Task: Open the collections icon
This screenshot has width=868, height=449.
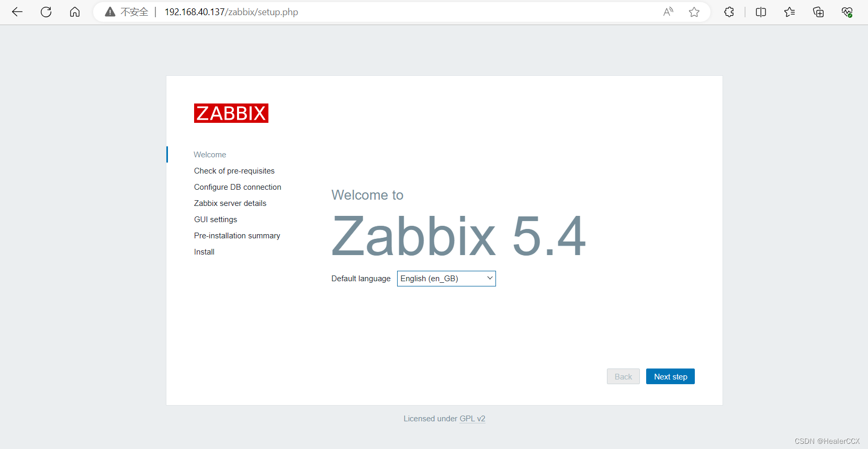Action: click(818, 12)
